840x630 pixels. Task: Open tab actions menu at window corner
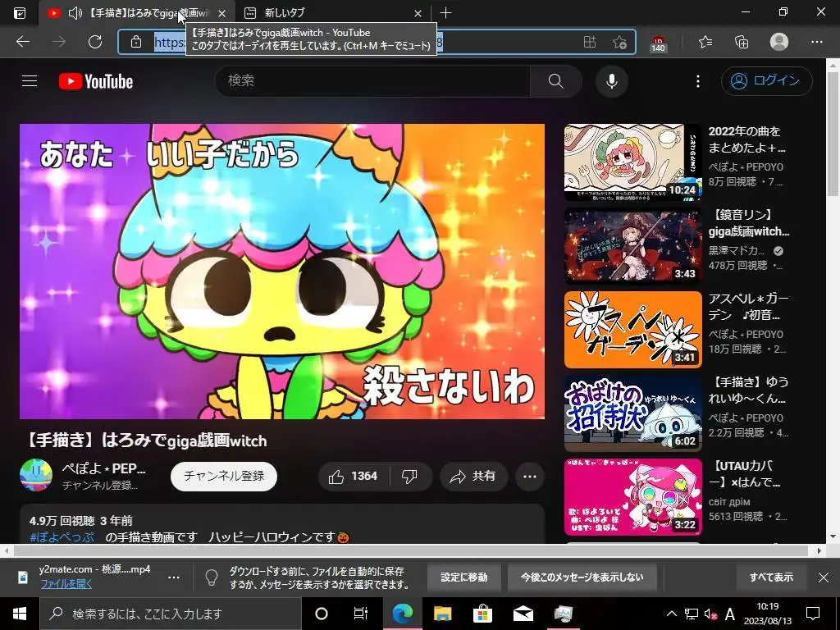pos(20,13)
